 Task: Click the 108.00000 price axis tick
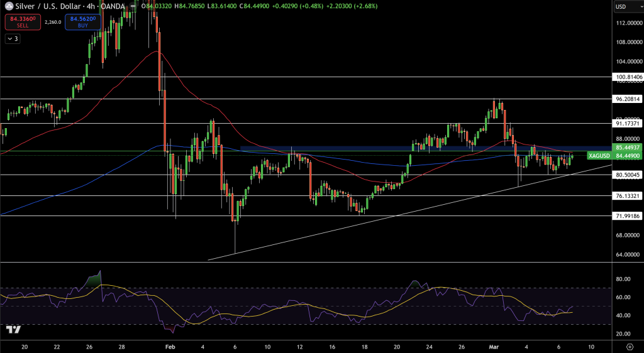coord(628,42)
